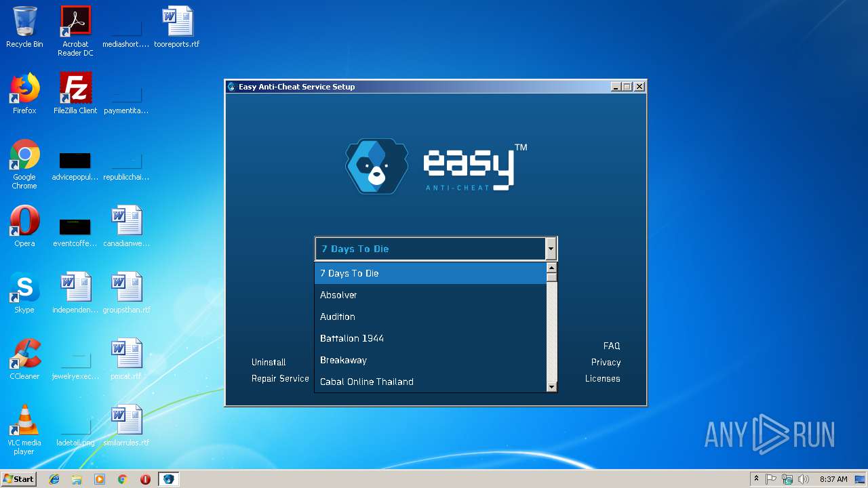Choose Battalion 1944 from the game list
Viewport: 868px width, 488px height.
[x=431, y=338]
